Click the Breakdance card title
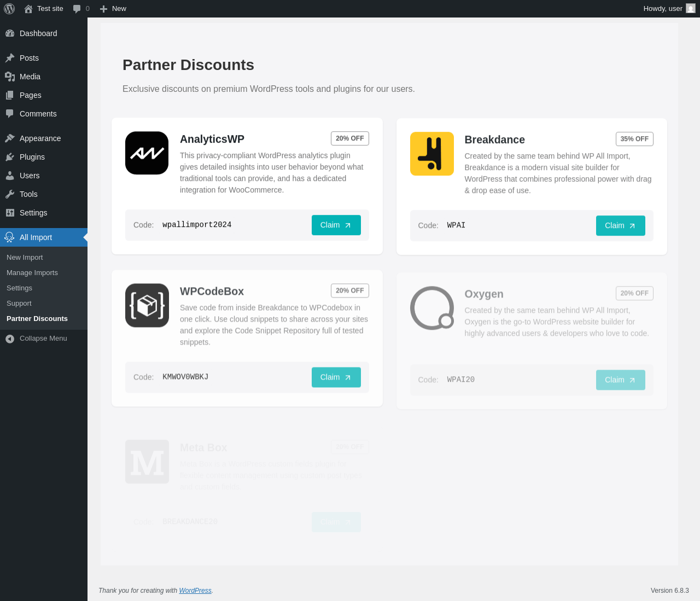 pyautogui.click(x=494, y=139)
